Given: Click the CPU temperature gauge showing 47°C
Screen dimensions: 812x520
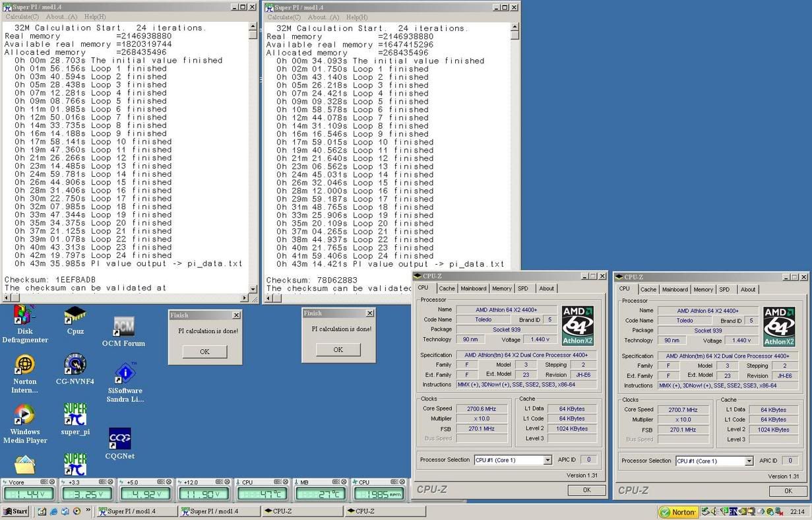Looking at the screenshot, I should [263, 490].
